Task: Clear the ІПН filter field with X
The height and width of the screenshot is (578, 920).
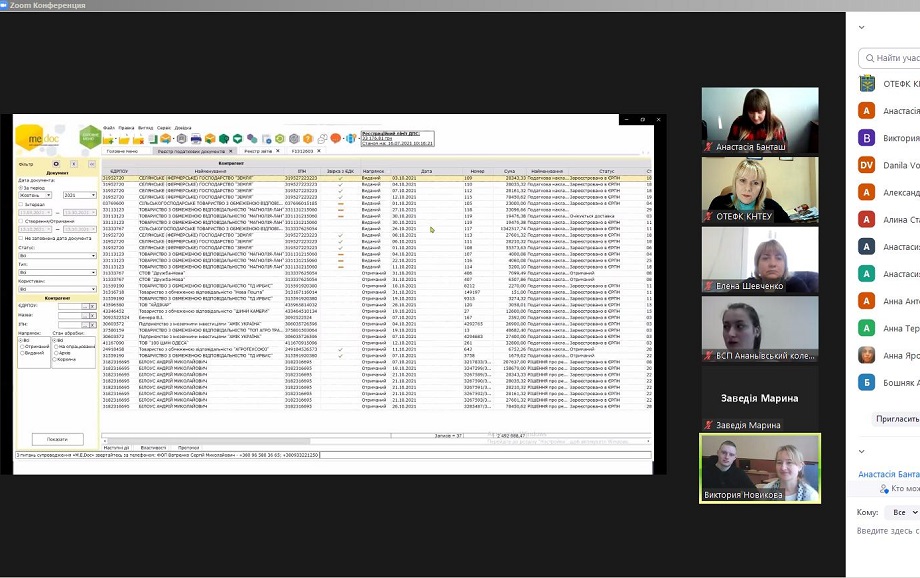Action: [93, 325]
